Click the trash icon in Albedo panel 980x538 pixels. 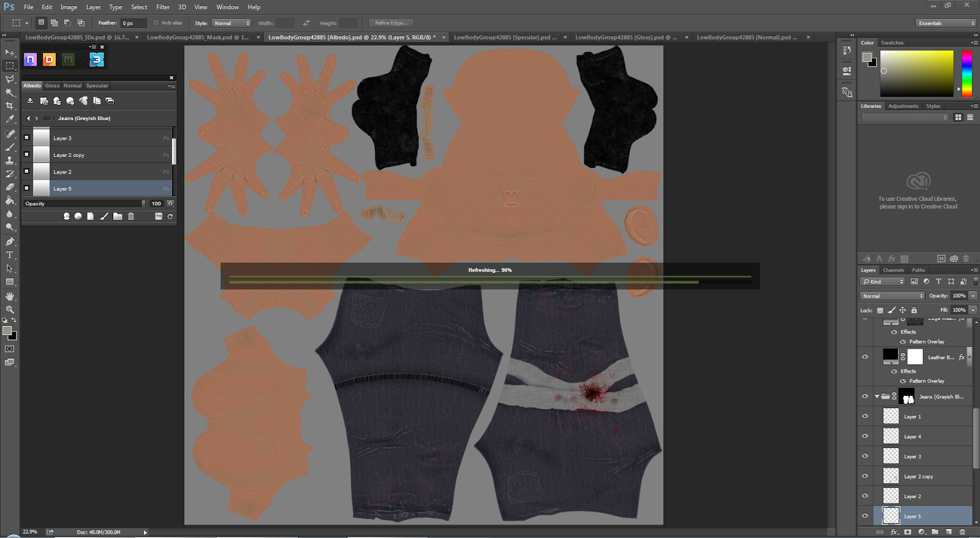[x=131, y=216]
